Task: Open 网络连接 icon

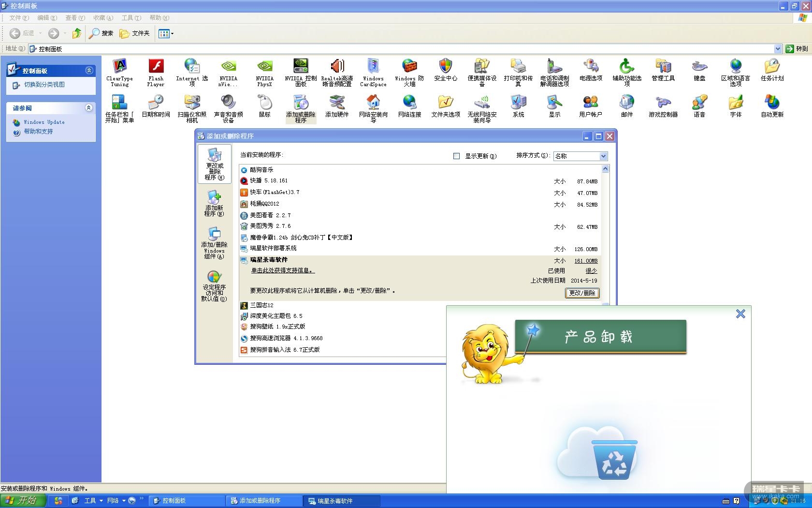Action: (409, 106)
